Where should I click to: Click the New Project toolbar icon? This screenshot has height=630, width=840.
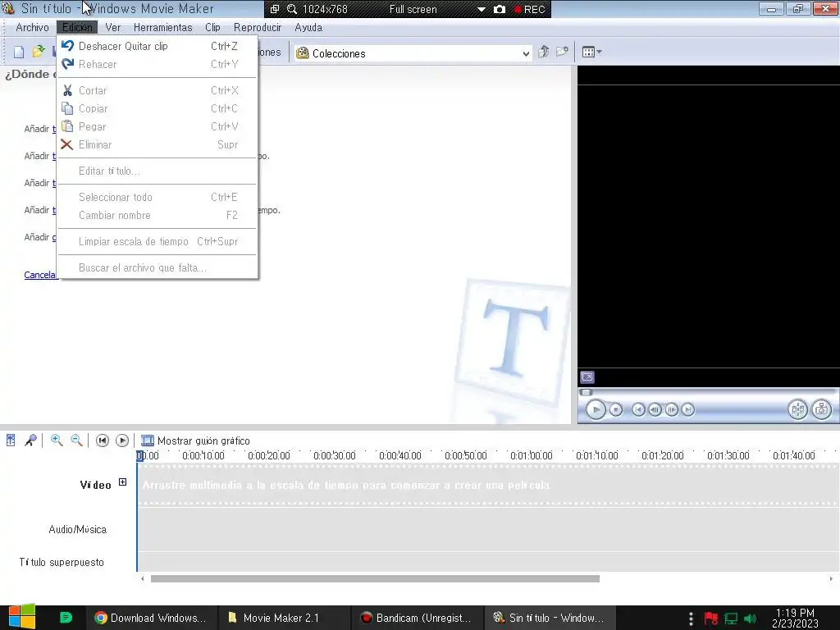[x=19, y=52]
